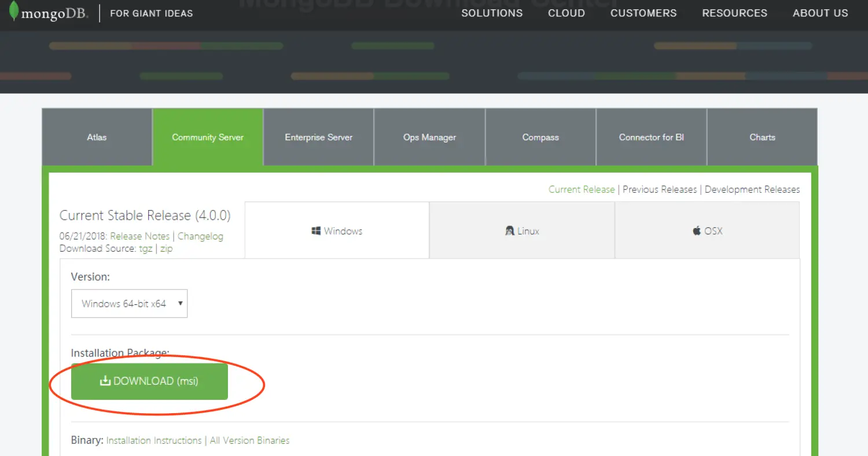Click the 'Current Stable Release (4.0.0)' heading
Screen dimensions: 868x456
[145, 215]
